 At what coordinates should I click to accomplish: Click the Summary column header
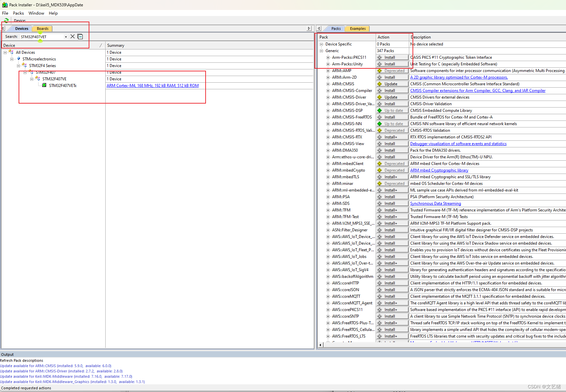209,45
